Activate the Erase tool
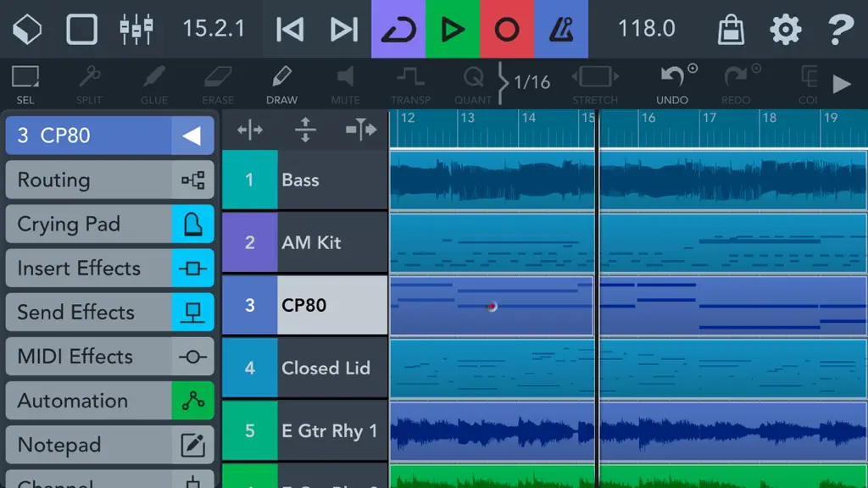Image resolution: width=868 pixels, height=488 pixels. point(218,84)
